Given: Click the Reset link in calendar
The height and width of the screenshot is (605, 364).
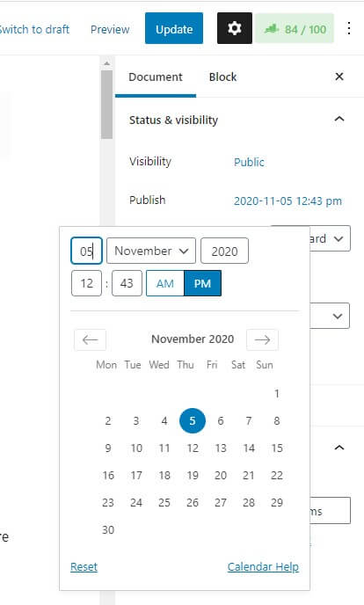Looking at the screenshot, I should tap(84, 566).
